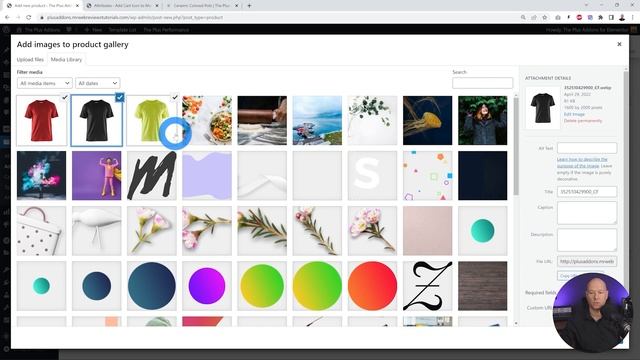Click into the Title field

pos(587,191)
